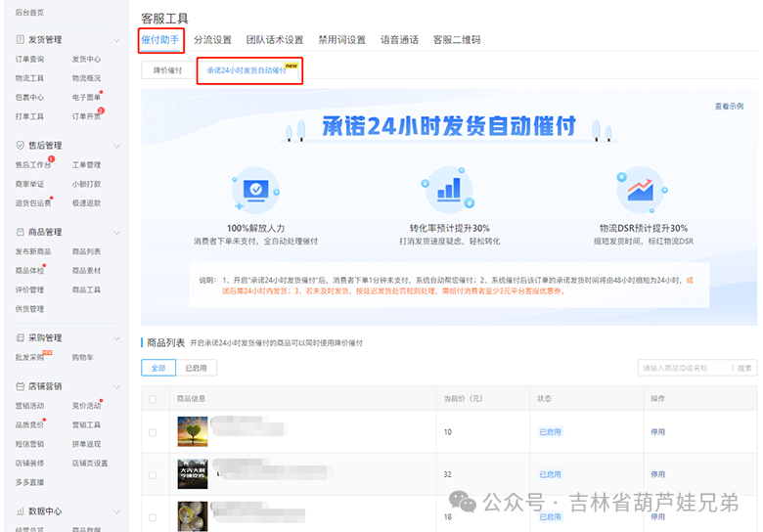Image resolution: width=763 pixels, height=532 pixels.
Task: Open the 语音通话 tab
Action: [x=399, y=40]
